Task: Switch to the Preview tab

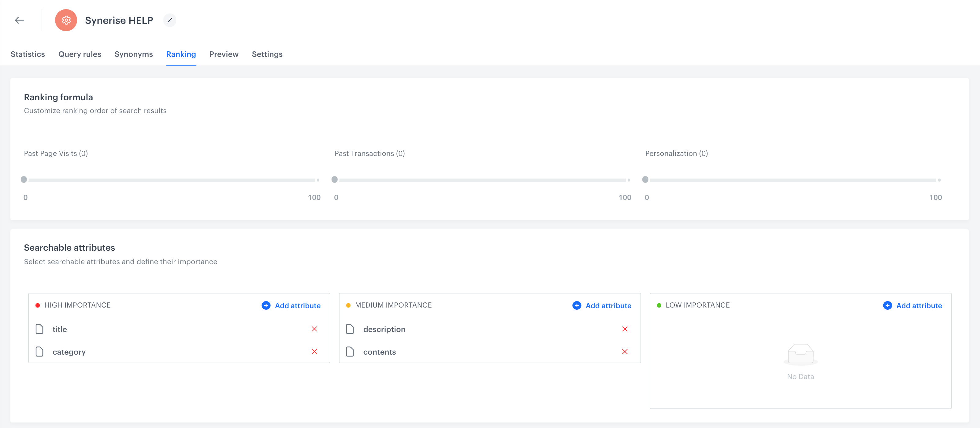Action: (x=224, y=54)
